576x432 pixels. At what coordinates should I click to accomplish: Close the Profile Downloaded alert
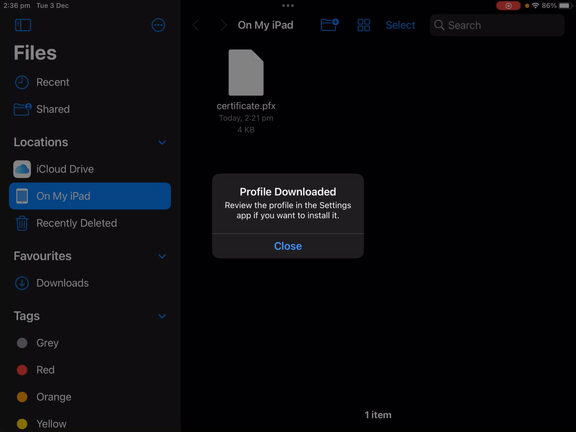tap(288, 246)
